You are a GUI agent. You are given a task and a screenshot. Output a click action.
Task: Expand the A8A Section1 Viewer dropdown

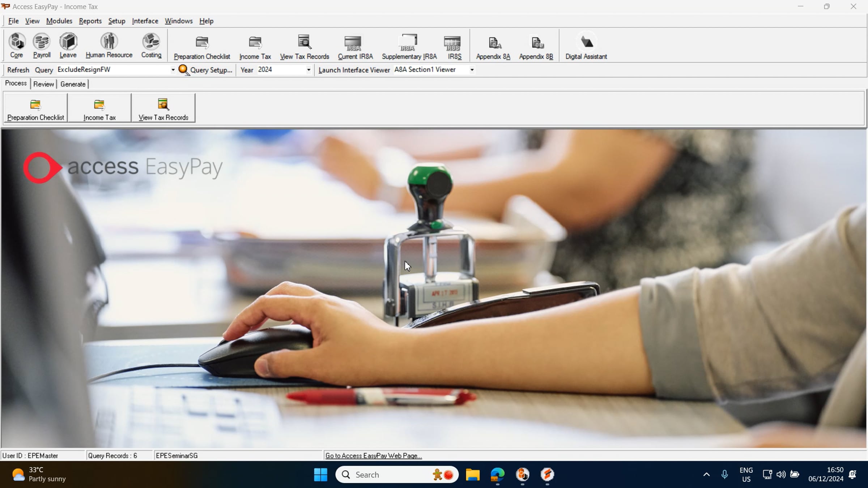click(x=472, y=69)
